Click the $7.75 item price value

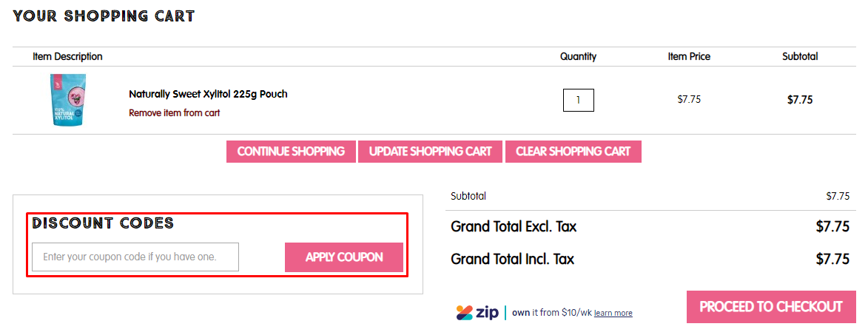[x=689, y=100]
